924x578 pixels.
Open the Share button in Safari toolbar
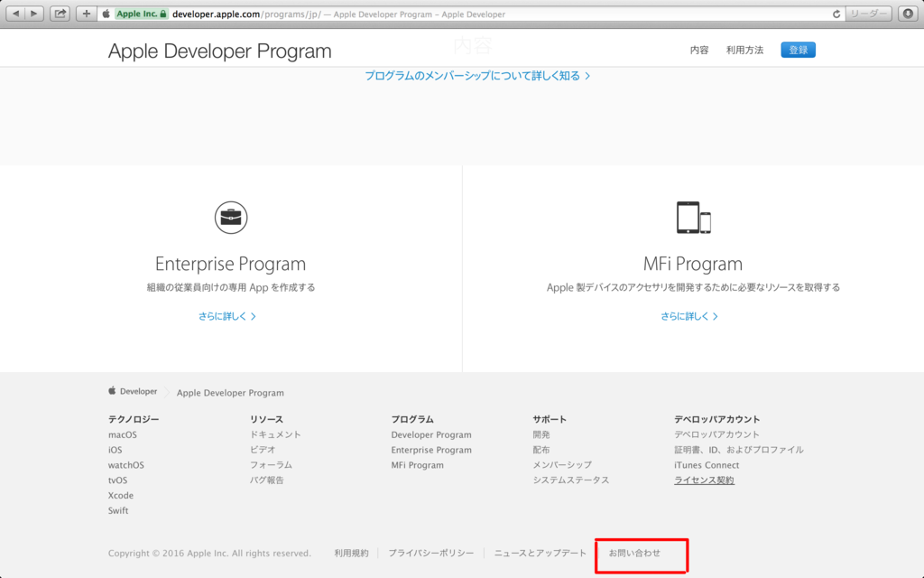pos(60,14)
